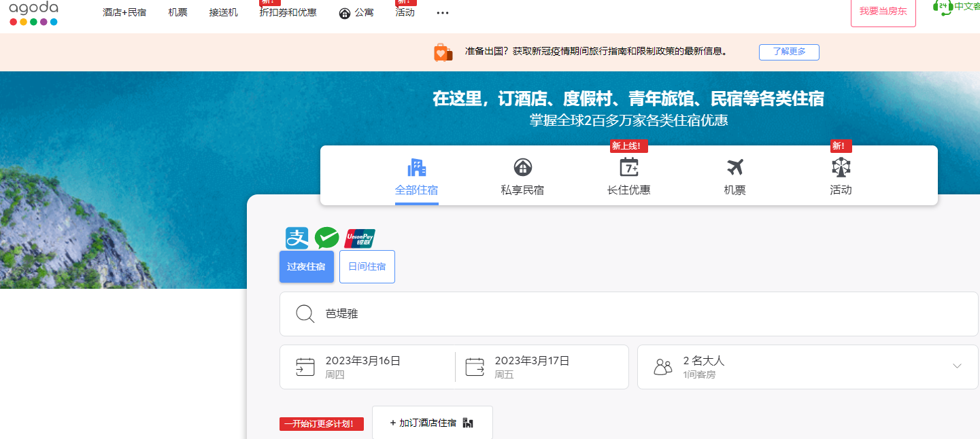Switch to the 全部住宿 tab label
The width and height of the screenshot is (980, 439).
click(x=416, y=190)
